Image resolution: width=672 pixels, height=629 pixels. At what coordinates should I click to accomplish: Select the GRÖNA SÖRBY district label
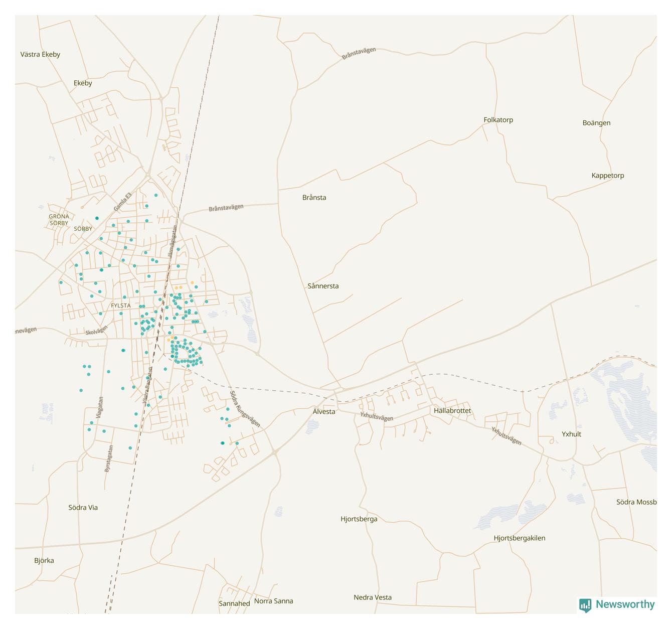pyautogui.click(x=59, y=220)
